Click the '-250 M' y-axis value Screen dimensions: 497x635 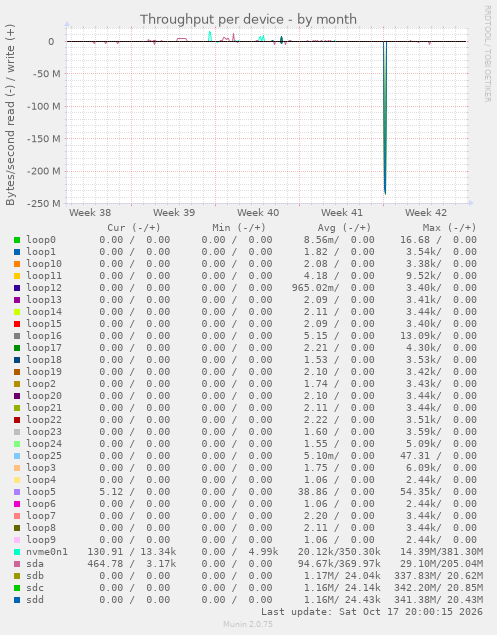(x=43, y=203)
